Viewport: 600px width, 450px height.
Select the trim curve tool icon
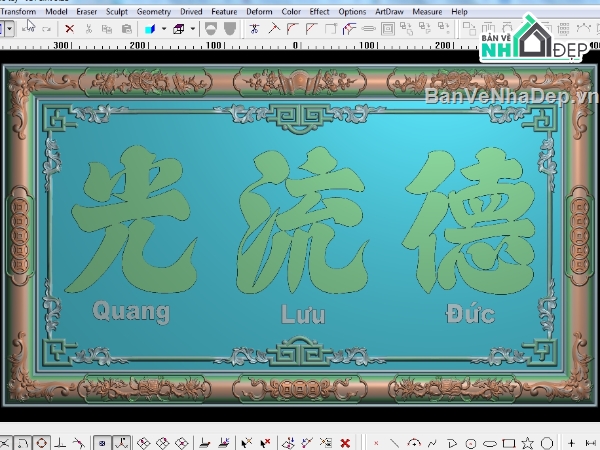[254, 29]
